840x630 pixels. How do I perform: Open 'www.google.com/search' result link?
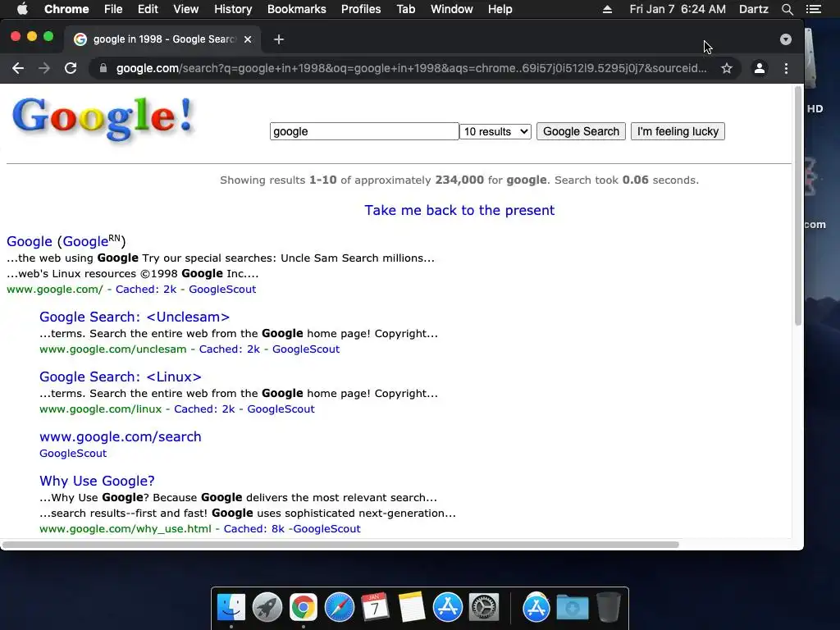[121, 436]
